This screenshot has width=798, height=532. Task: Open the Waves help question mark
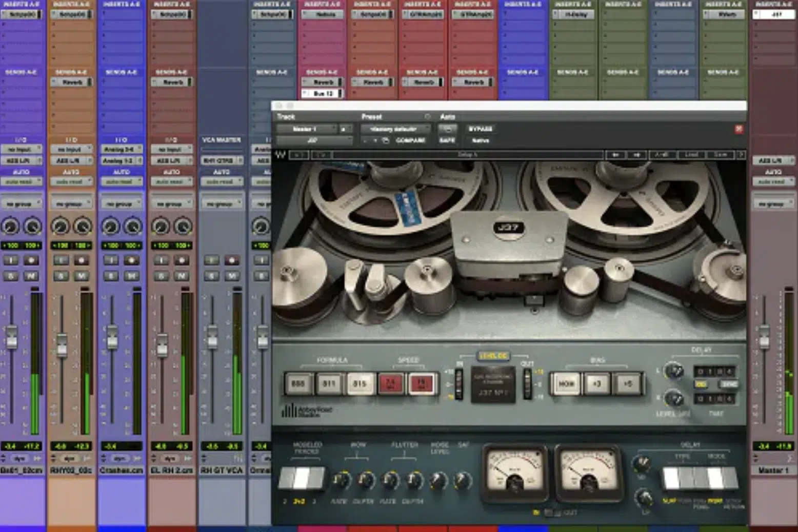pyautogui.click(x=741, y=154)
